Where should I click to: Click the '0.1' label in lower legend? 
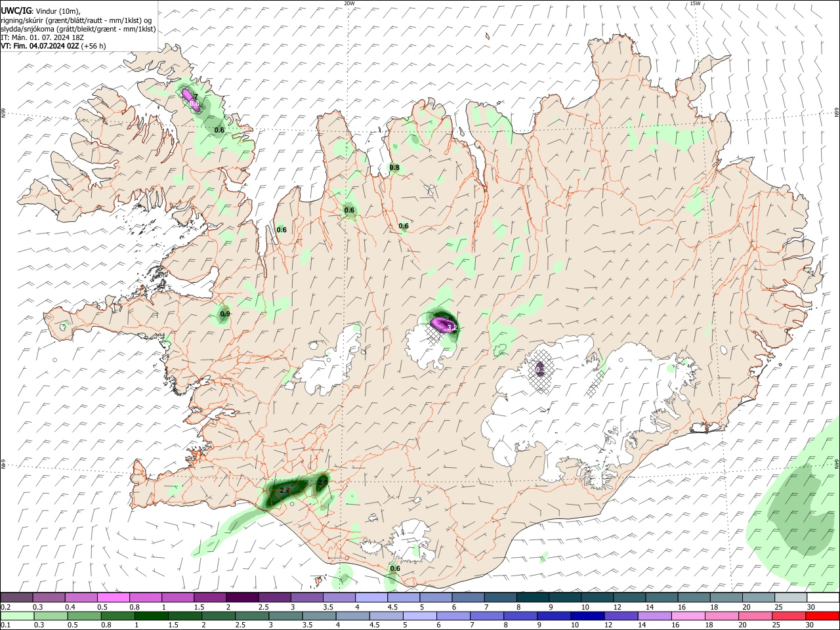[5, 625]
